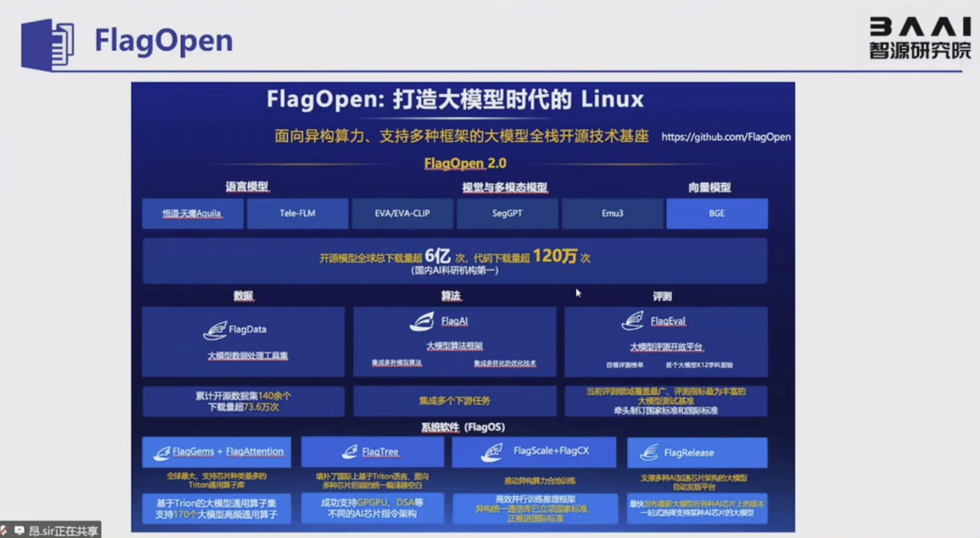Click the sharing status icon beside 昂.sir
Viewport: 980px width, 538px height.
(19, 530)
